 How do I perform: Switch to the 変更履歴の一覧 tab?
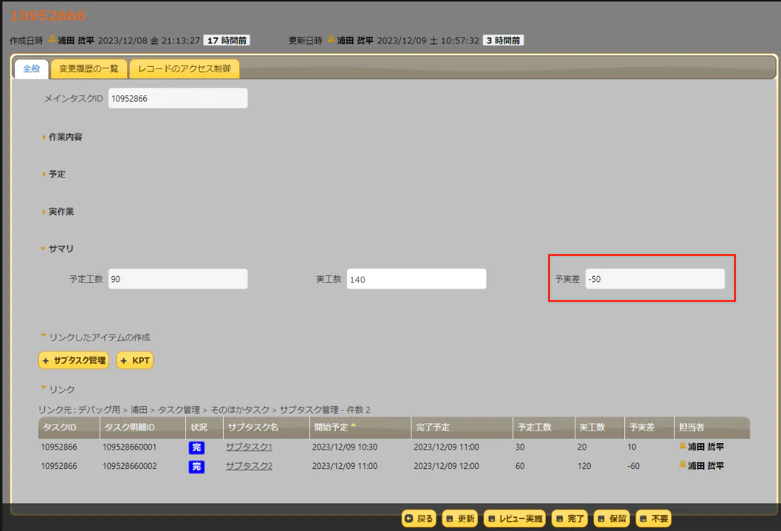(89, 69)
